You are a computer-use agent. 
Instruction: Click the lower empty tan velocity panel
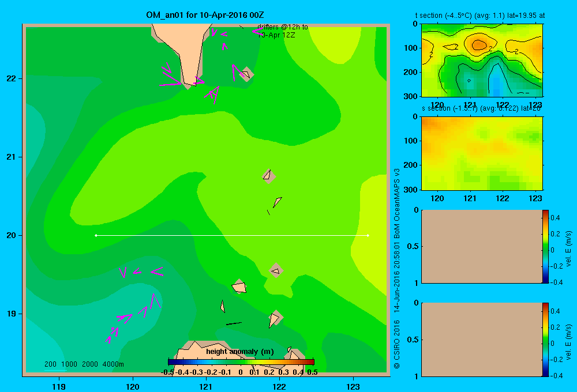click(x=481, y=340)
